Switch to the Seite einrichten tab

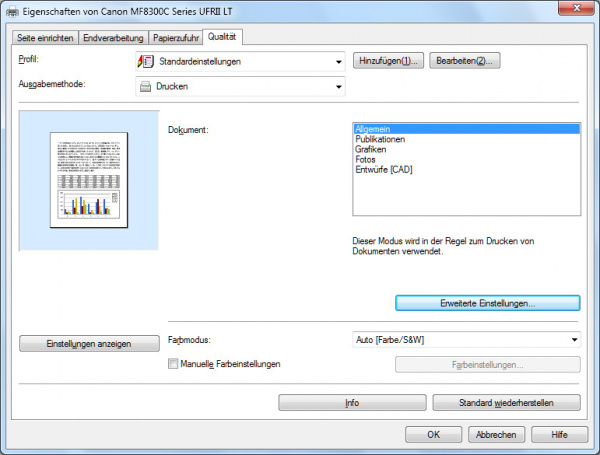46,38
